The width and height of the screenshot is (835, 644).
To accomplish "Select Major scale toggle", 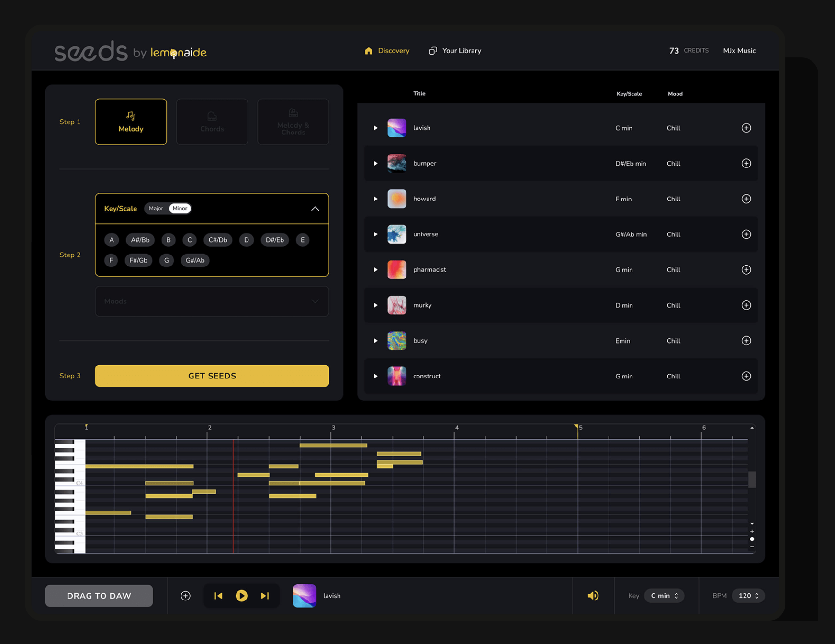I will click(156, 208).
